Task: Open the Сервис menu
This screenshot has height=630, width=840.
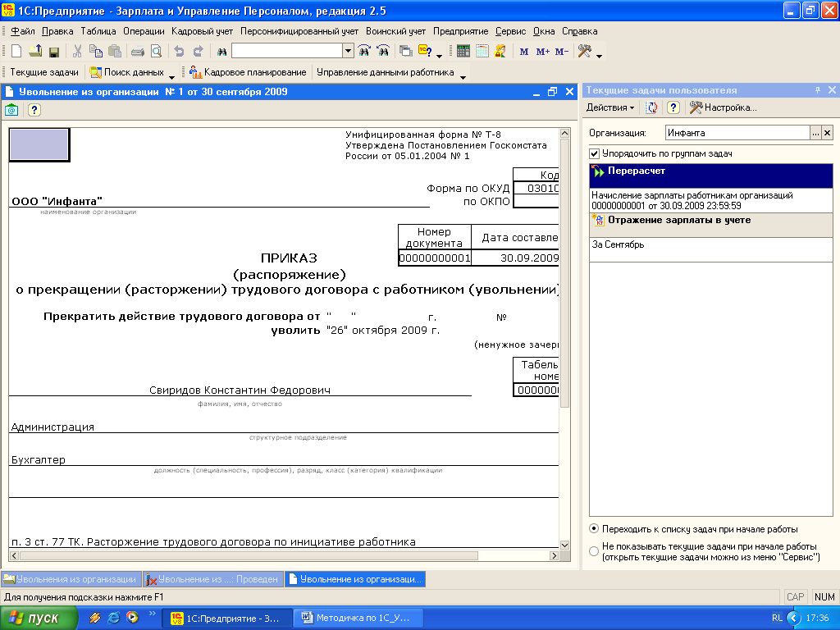Action: coord(510,31)
